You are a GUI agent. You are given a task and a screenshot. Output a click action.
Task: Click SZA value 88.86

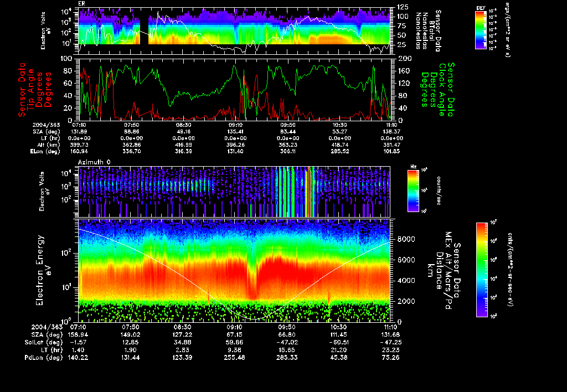132,132
